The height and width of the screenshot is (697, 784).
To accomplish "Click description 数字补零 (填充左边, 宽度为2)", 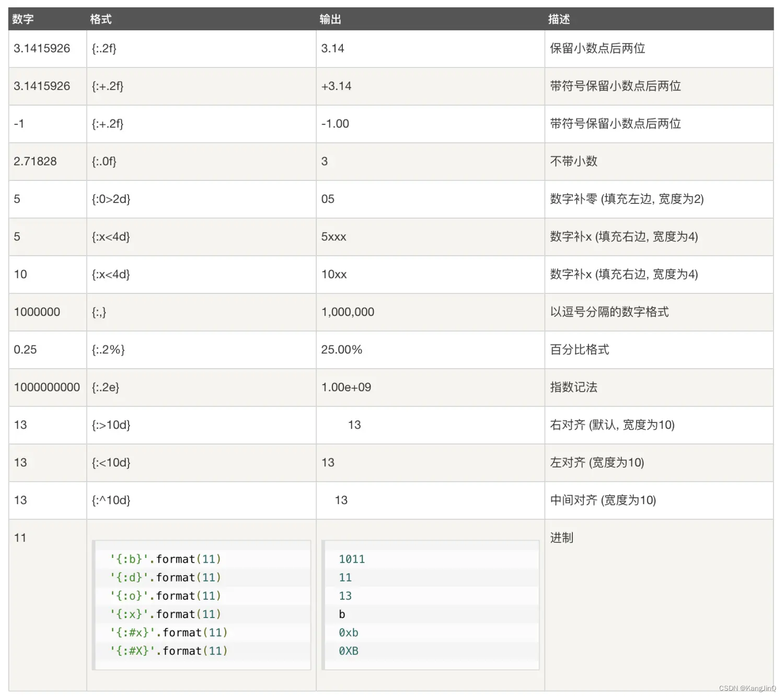I will click(627, 199).
